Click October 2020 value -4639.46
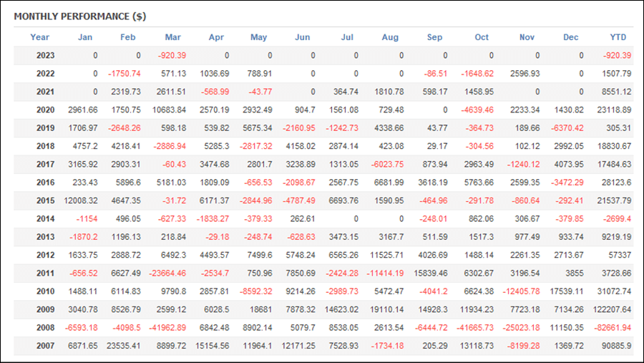 pyautogui.click(x=477, y=110)
